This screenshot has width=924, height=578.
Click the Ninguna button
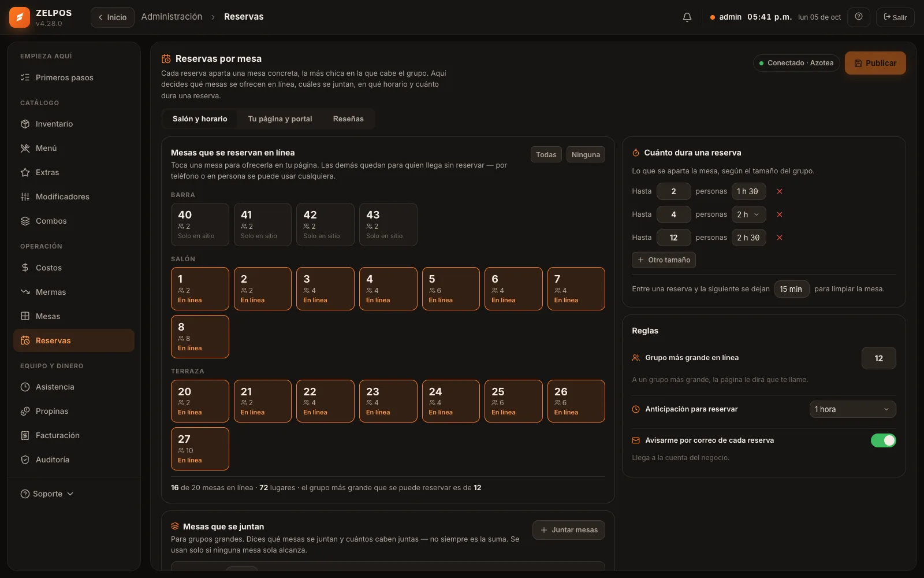[x=586, y=154]
